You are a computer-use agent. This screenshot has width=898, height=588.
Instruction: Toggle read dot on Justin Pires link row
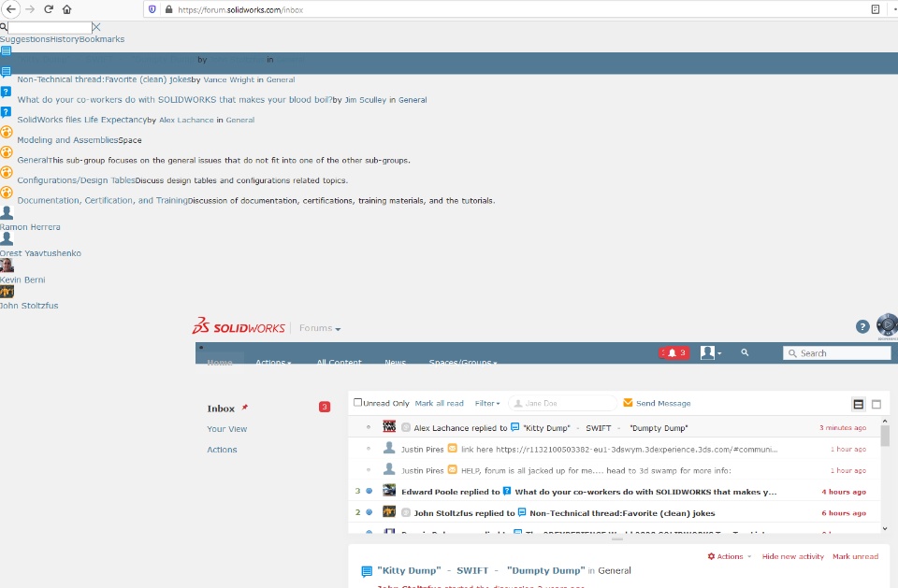point(369,449)
